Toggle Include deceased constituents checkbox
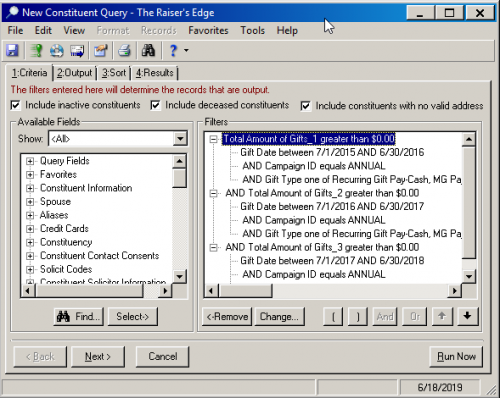Screen dimensions: 500x398 point(155,105)
